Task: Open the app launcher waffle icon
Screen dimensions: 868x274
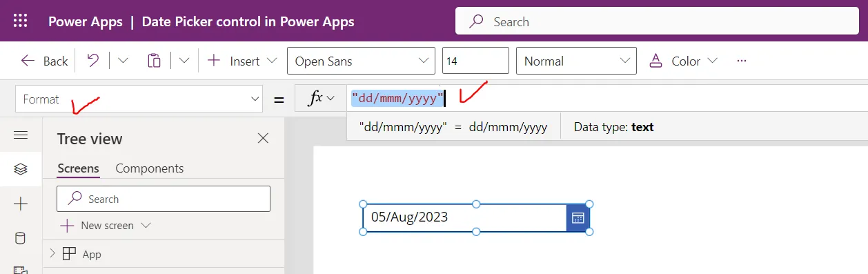Action: click(21, 21)
